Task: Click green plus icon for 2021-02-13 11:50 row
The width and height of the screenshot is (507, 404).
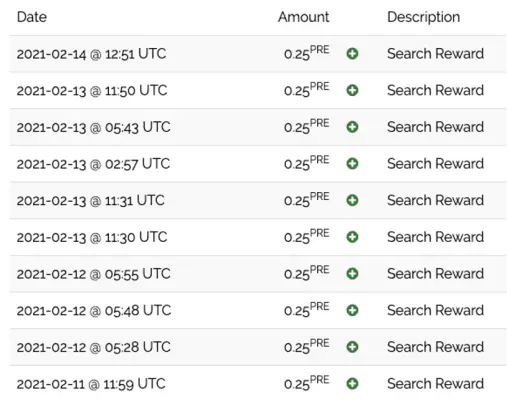Action: 352,90
